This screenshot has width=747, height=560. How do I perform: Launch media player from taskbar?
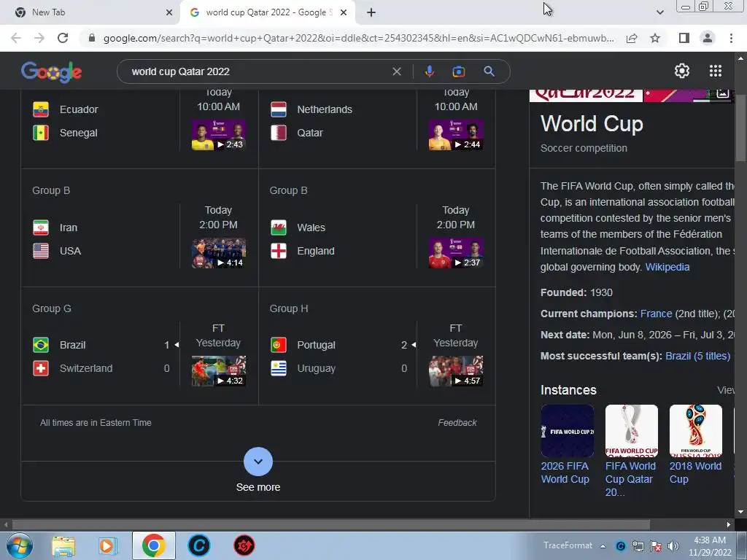(108, 545)
